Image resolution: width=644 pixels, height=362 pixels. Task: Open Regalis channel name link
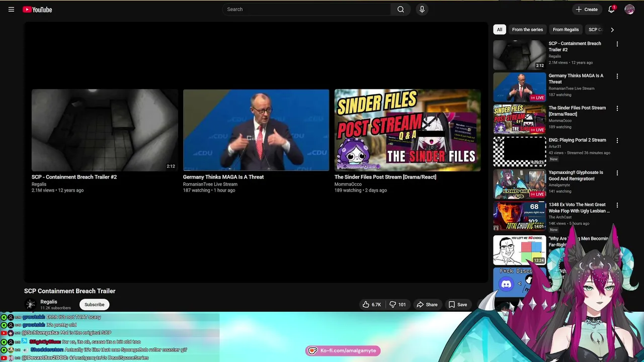coord(49,302)
